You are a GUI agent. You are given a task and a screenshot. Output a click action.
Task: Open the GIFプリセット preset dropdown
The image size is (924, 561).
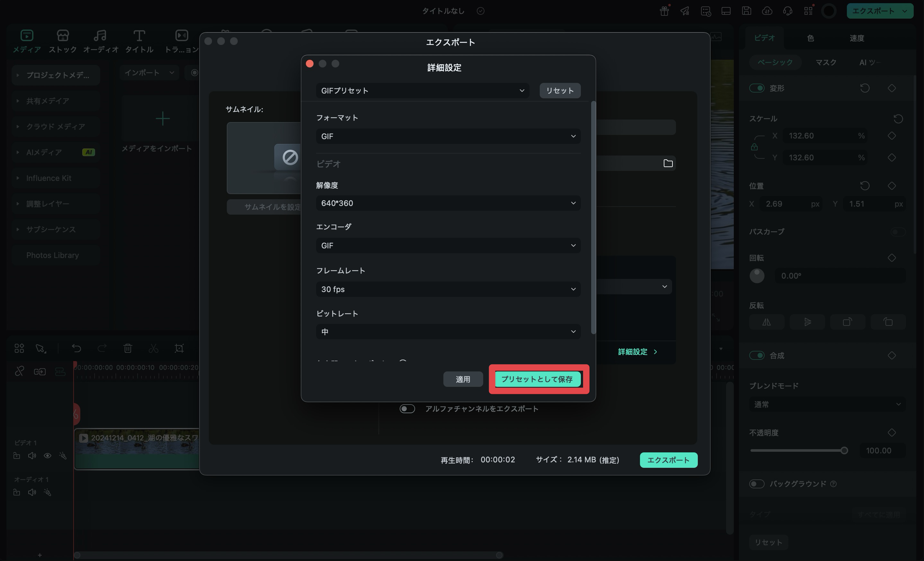coord(422,91)
